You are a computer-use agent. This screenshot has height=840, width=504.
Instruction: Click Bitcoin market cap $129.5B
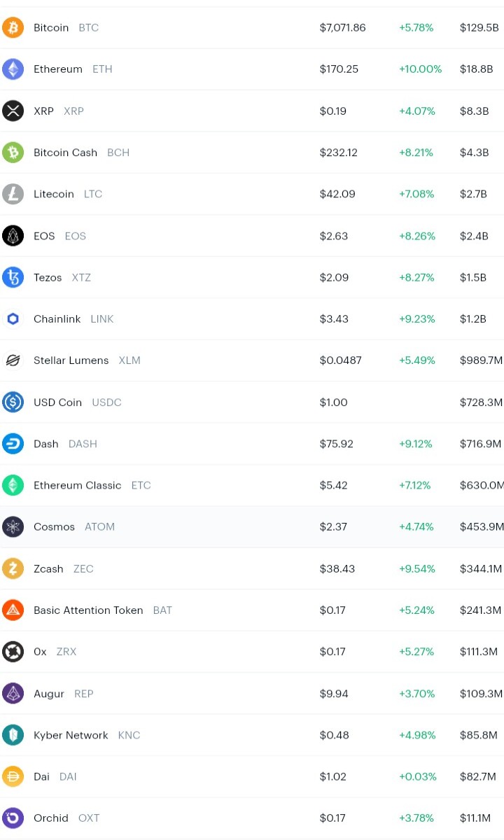[x=479, y=28]
